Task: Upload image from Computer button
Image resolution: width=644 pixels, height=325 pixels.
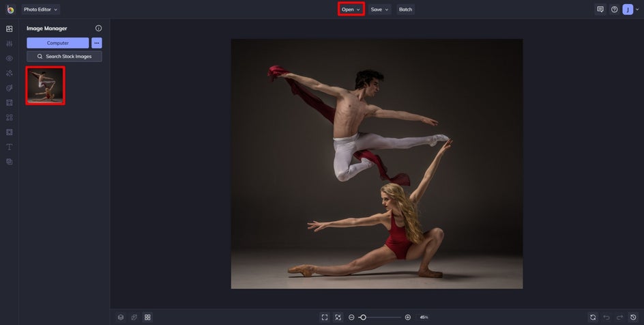Action: pos(58,43)
